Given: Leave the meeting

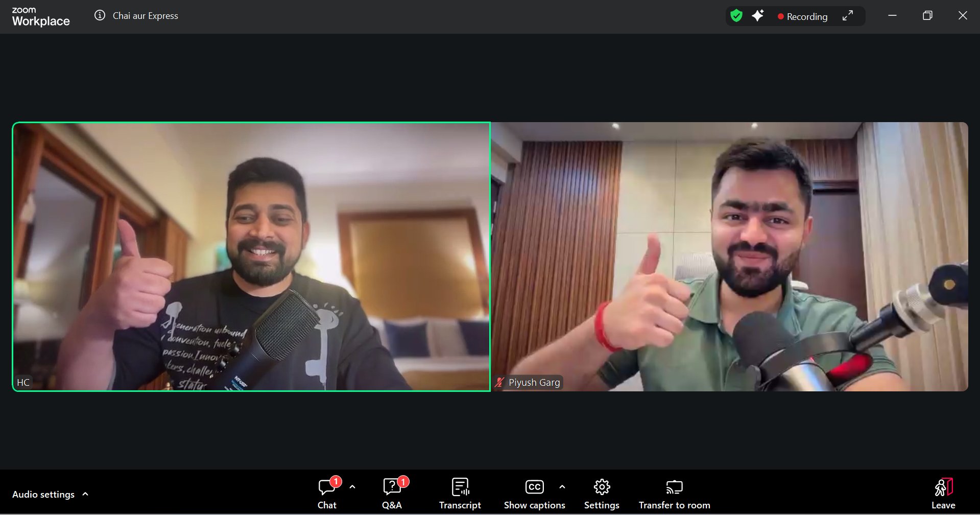Looking at the screenshot, I should tap(943, 494).
